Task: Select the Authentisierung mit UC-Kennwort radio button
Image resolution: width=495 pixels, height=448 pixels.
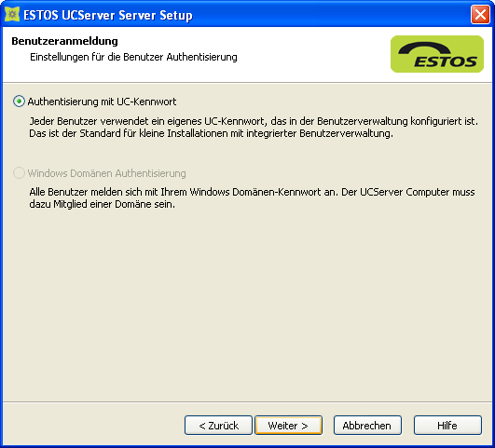Action: (19, 102)
